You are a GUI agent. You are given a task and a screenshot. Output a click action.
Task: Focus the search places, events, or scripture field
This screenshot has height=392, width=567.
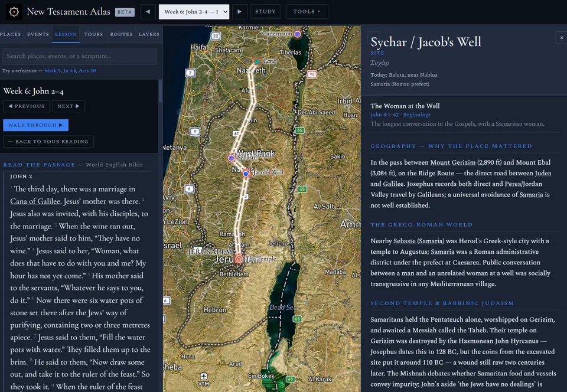click(80, 56)
